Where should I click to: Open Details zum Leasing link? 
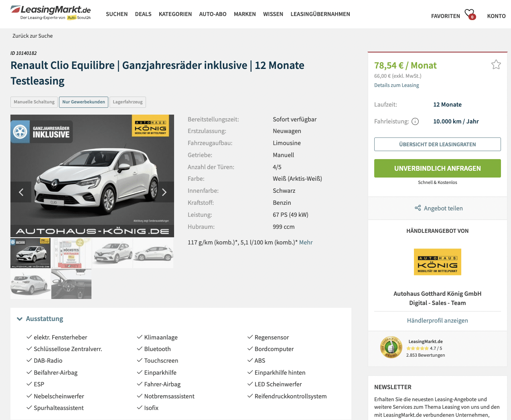pos(396,85)
